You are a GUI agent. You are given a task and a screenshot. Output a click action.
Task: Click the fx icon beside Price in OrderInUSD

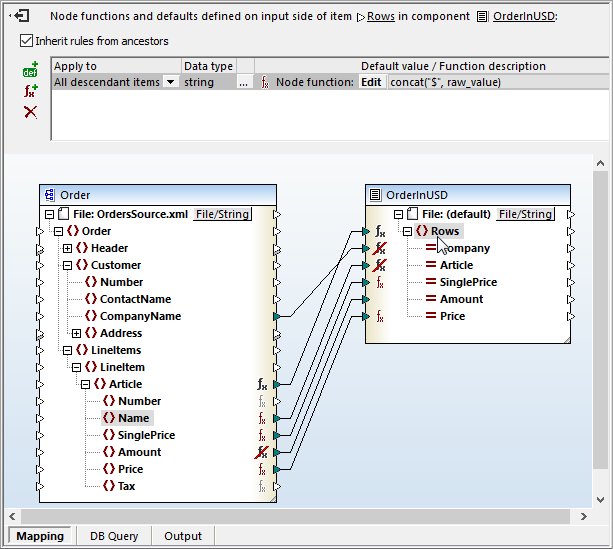click(380, 317)
